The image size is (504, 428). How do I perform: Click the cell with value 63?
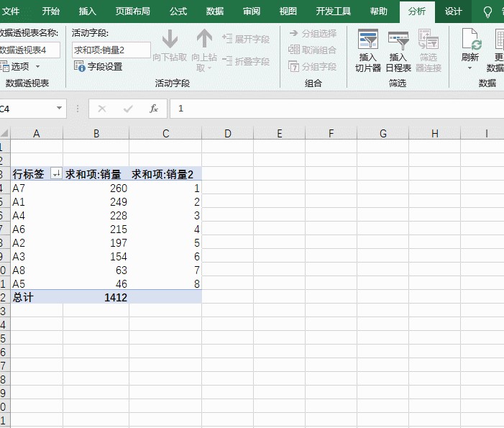coord(96,270)
